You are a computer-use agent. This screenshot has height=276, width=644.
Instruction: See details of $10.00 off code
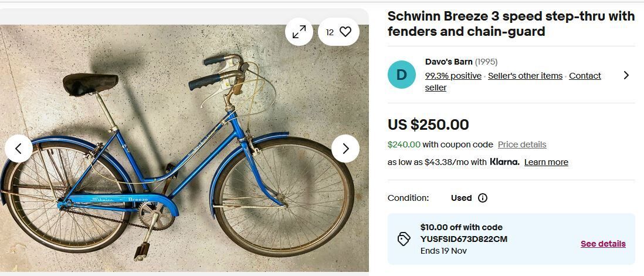coord(603,244)
